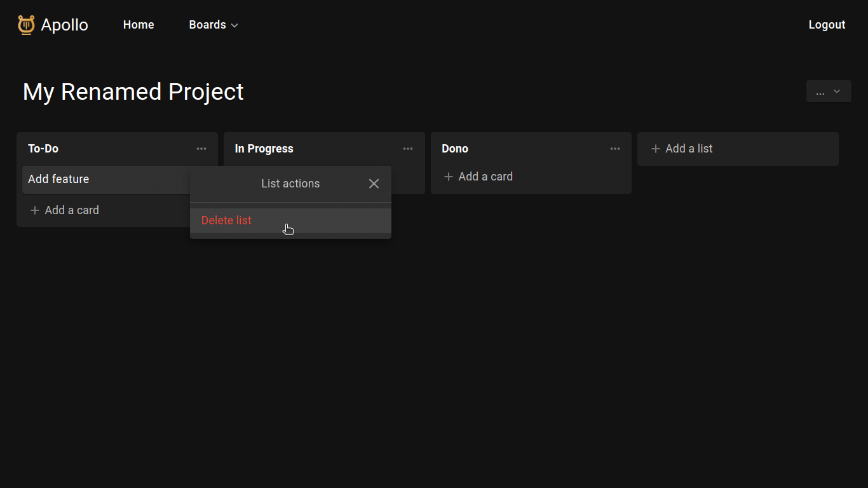
Task: Log out using the Logout link
Action: pyautogui.click(x=827, y=25)
